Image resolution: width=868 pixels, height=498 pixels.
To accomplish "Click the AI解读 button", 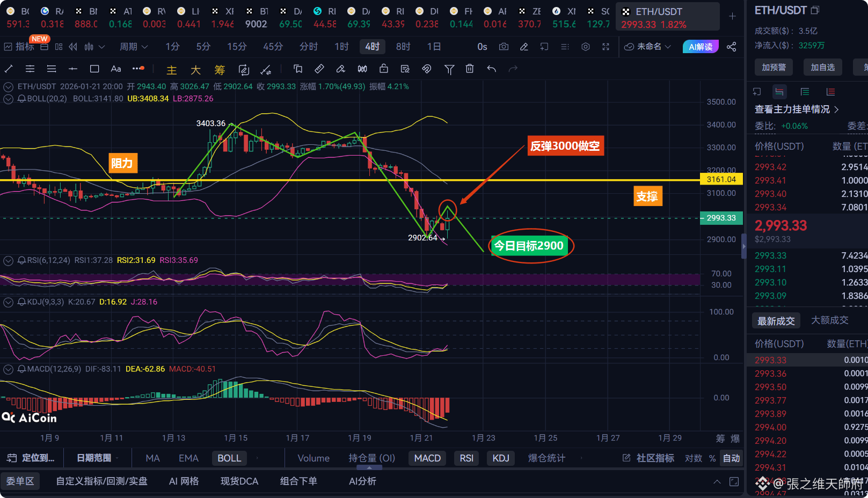I will click(701, 47).
